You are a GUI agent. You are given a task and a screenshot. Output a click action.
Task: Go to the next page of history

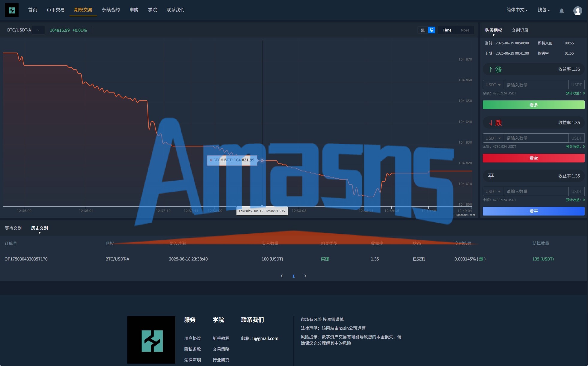click(x=305, y=276)
